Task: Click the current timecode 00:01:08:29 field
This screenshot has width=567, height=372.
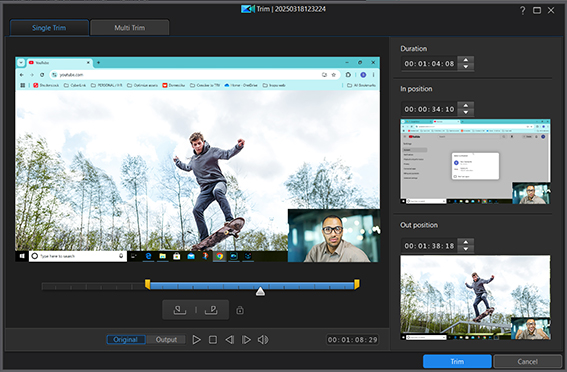Action: point(352,339)
